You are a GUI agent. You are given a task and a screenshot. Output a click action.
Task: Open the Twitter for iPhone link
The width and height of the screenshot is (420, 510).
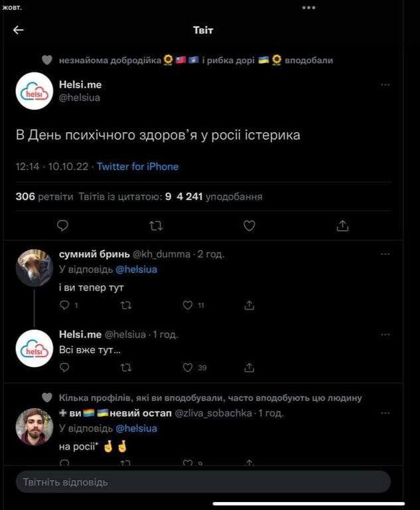tap(137, 167)
